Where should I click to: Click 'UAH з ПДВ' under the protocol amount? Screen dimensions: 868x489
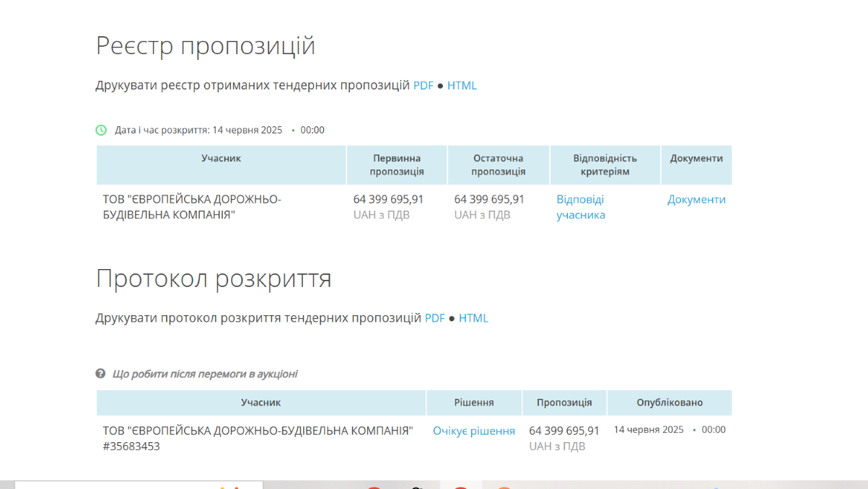[x=557, y=446]
